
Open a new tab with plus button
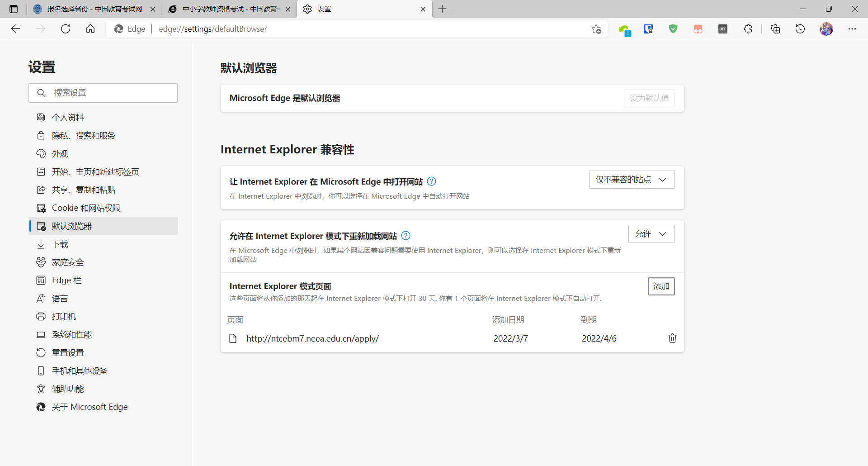click(442, 9)
